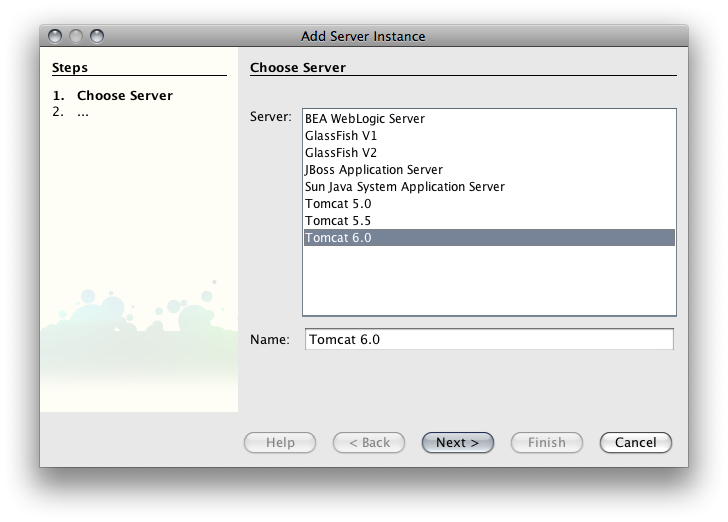Click empty area of Server list box
This screenshot has height=522, width=728.
pos(489,280)
